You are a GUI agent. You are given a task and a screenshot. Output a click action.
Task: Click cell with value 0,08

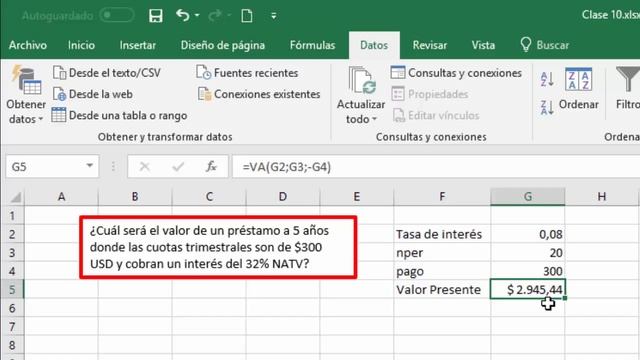(528, 234)
